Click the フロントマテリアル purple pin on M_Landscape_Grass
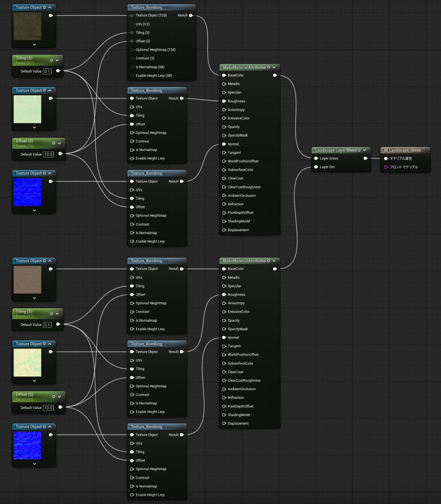The width and height of the screenshot is (441, 504). tap(386, 167)
